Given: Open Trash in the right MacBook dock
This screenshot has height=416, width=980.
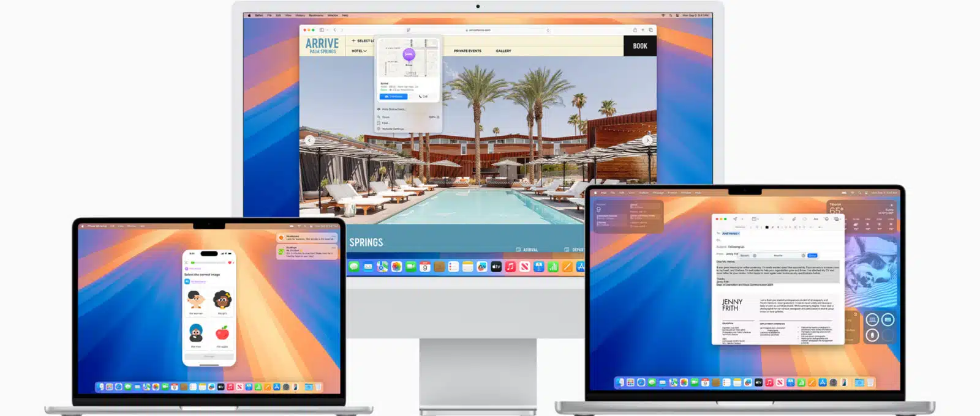Looking at the screenshot, I should [x=870, y=382].
